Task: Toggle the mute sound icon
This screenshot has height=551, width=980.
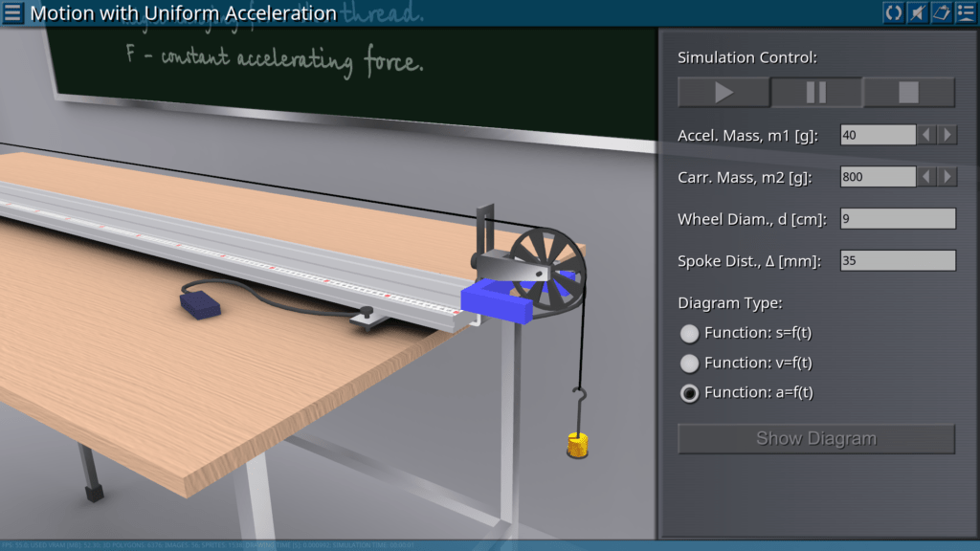Action: click(x=917, y=13)
